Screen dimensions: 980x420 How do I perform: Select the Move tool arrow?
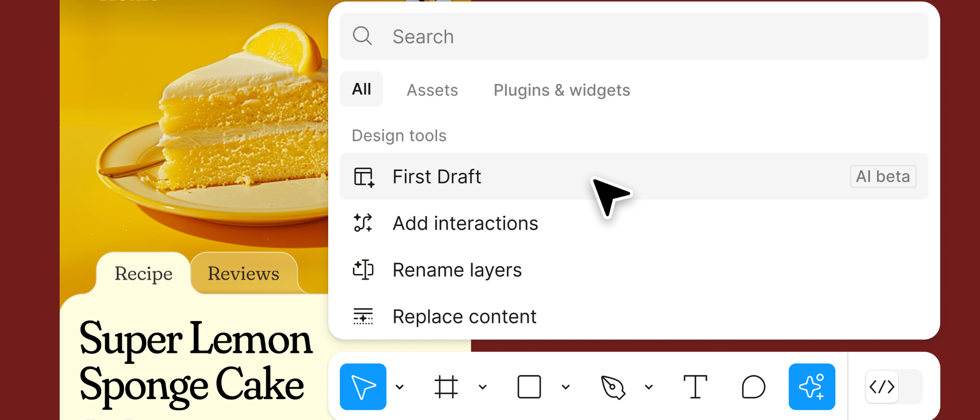point(363,386)
